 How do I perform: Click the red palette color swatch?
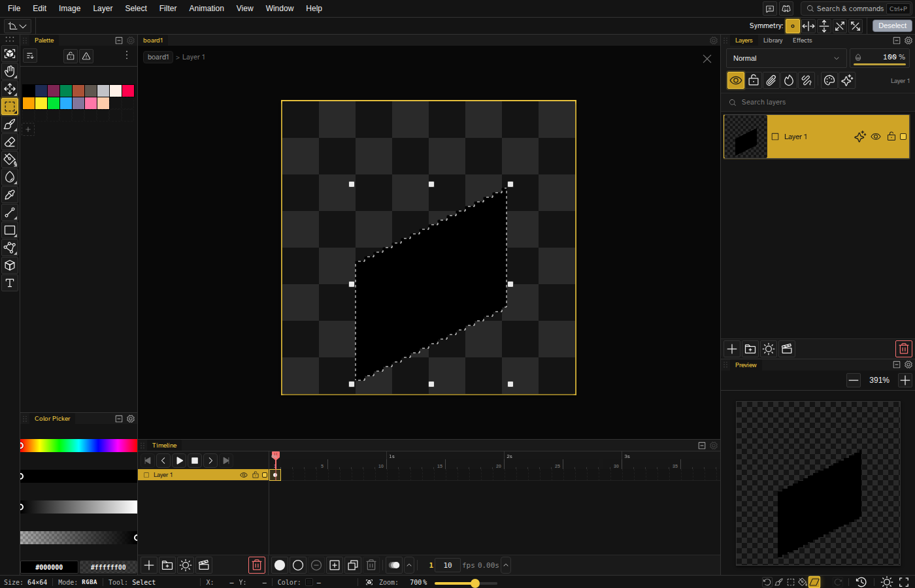128,91
